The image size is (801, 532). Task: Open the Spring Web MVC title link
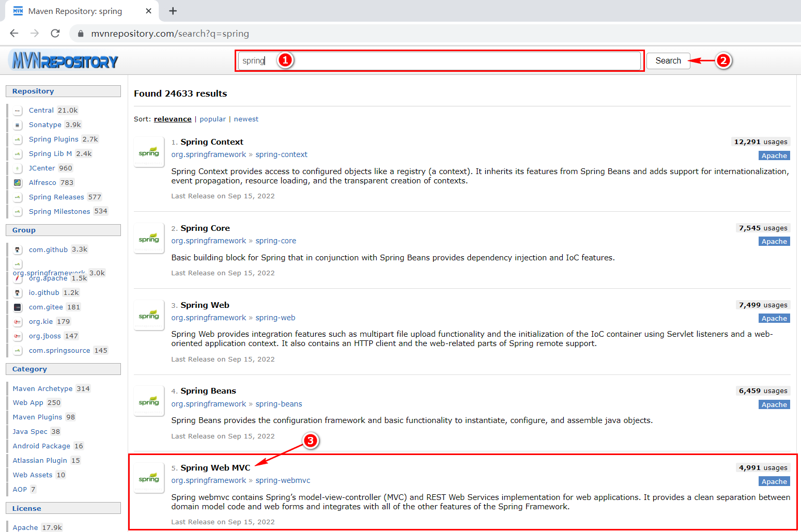215,467
